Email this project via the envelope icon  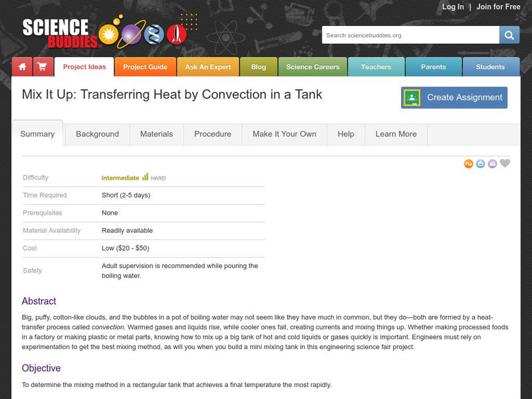coord(492,164)
